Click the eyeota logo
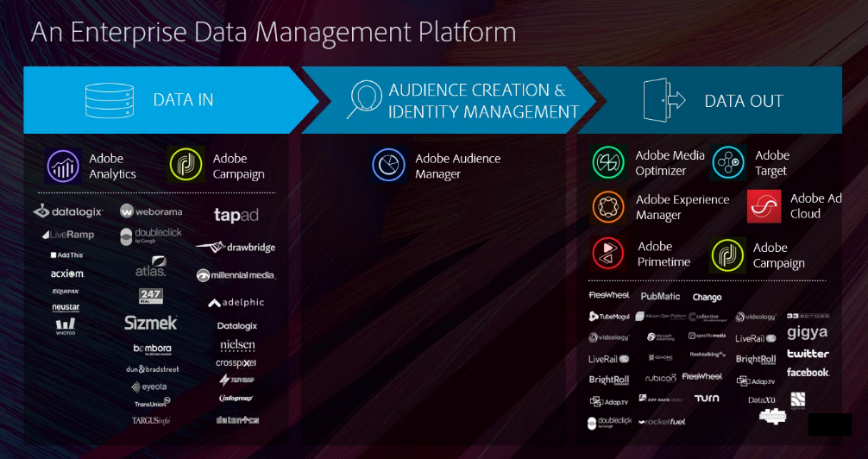The width and height of the screenshot is (868, 459). point(149,387)
